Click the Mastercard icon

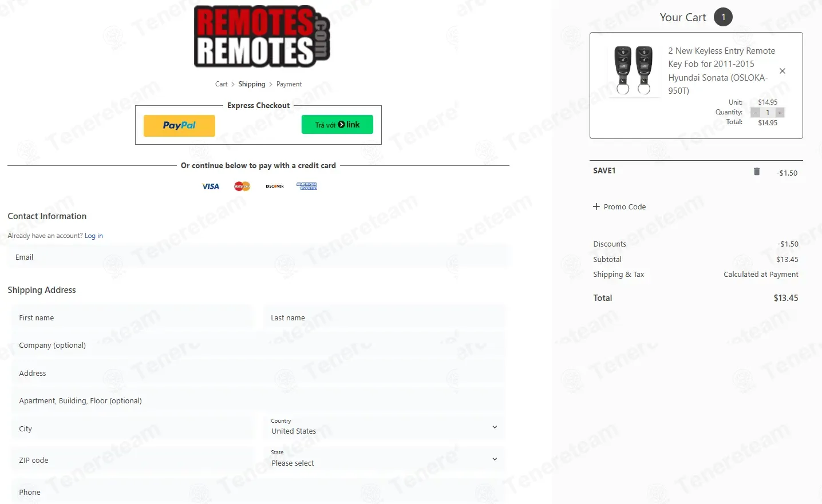[x=242, y=186]
